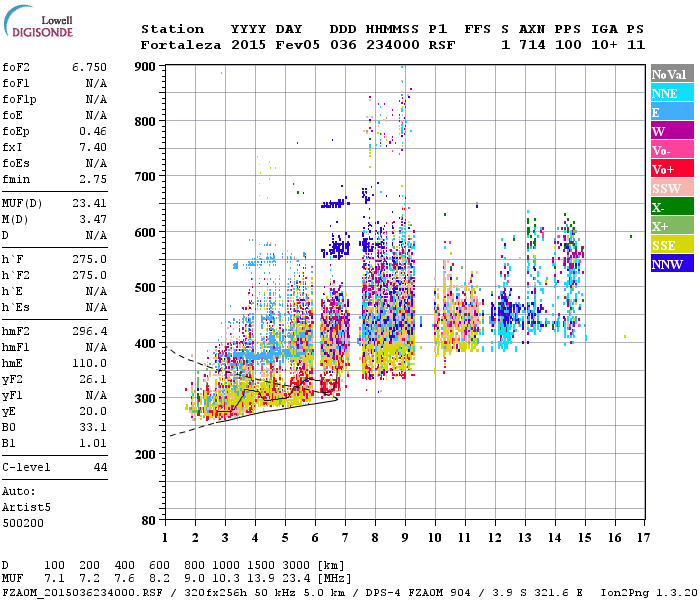
Task: Select the X- dark green legend swatch
Action: point(672,207)
